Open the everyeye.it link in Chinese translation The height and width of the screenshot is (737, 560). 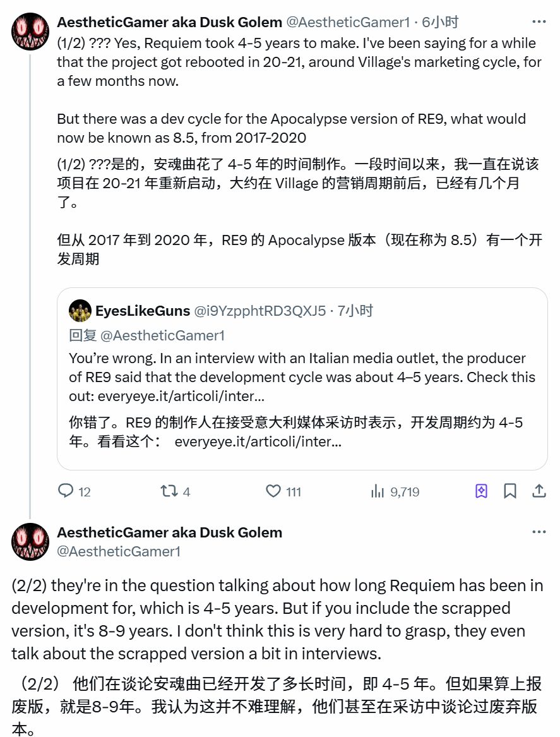click(258, 441)
